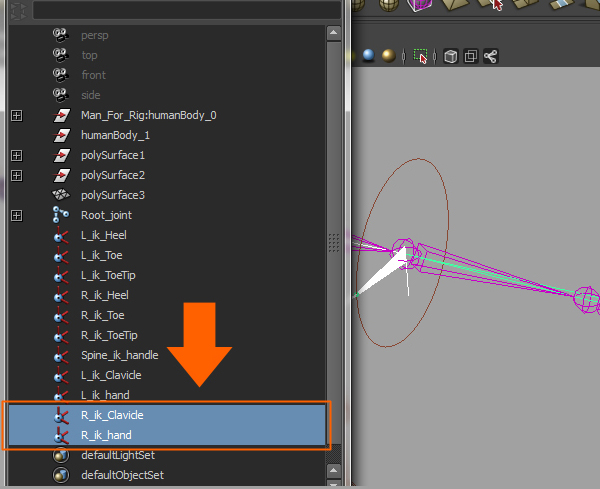600x489 pixels.
Task: Click the defaultLightSet set icon
Action: click(61, 455)
